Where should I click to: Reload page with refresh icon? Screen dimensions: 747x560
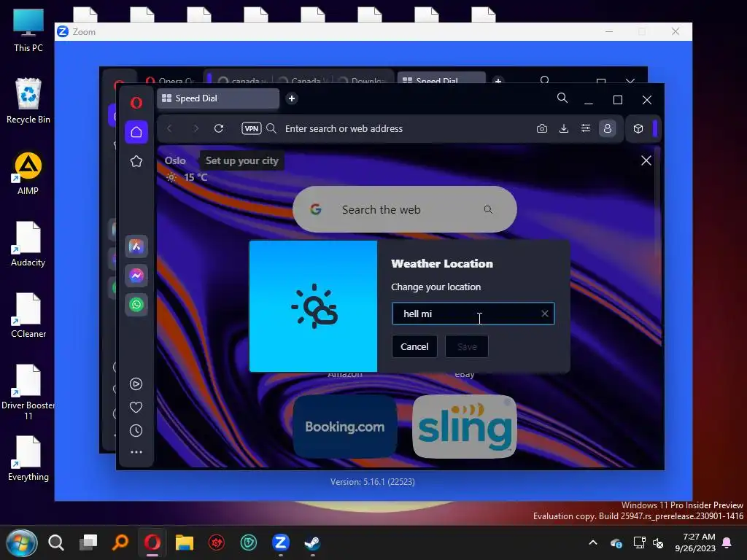(x=219, y=128)
